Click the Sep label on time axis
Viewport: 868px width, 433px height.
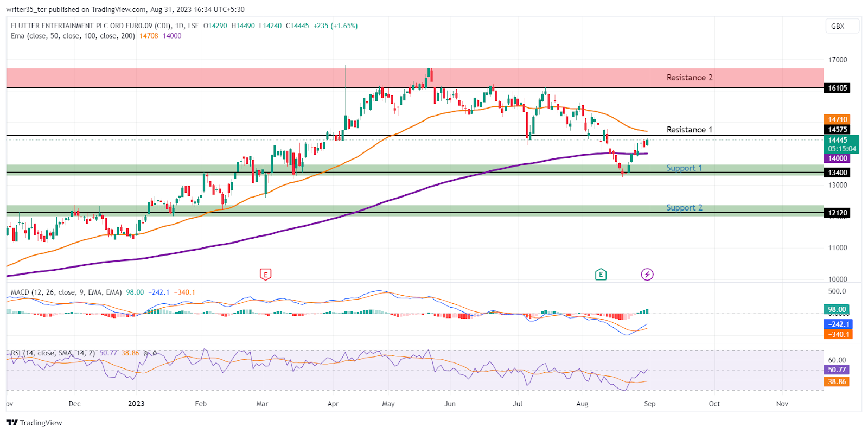650,404
